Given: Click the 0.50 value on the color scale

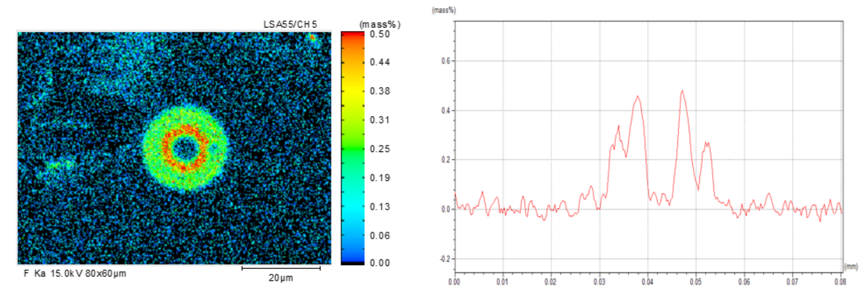Looking at the screenshot, I should pyautogui.click(x=379, y=34).
